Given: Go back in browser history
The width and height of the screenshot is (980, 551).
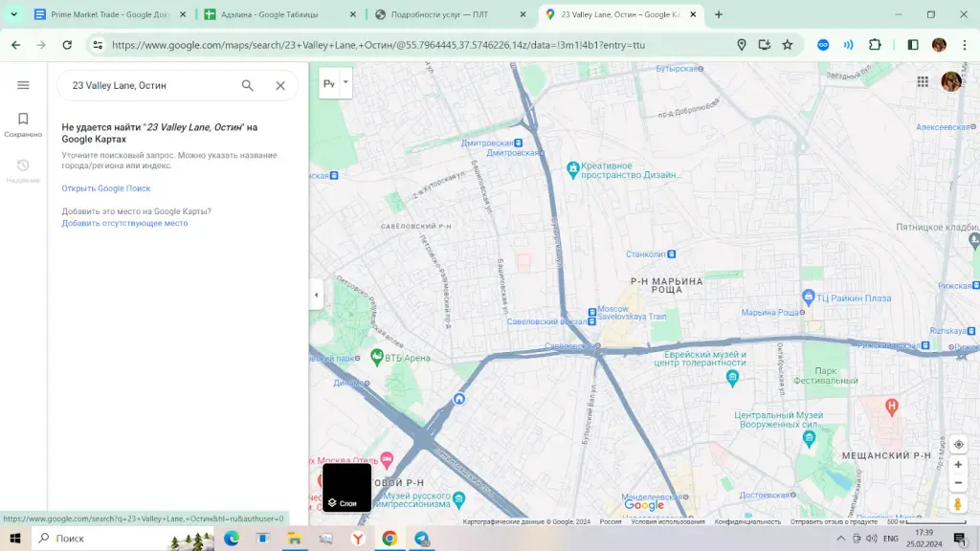Looking at the screenshot, I should [x=15, y=45].
